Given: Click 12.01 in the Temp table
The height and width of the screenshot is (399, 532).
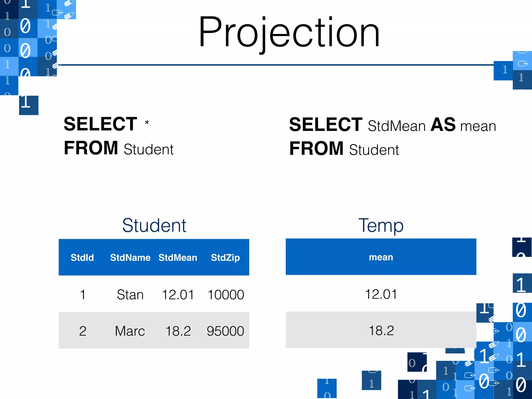Looking at the screenshot, I should point(381,294).
